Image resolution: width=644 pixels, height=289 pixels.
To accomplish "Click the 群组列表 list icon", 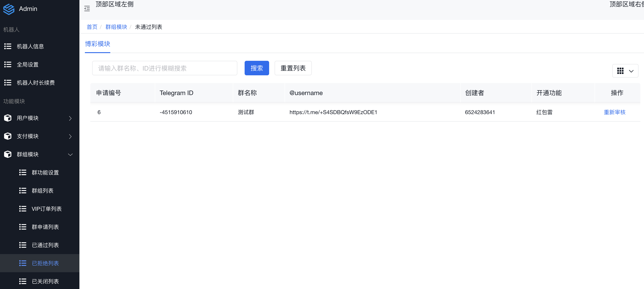I will (x=23, y=191).
